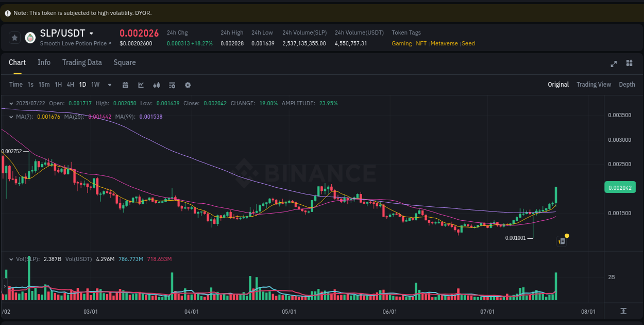Switch to the Depth view
644x325 pixels.
[627, 84]
